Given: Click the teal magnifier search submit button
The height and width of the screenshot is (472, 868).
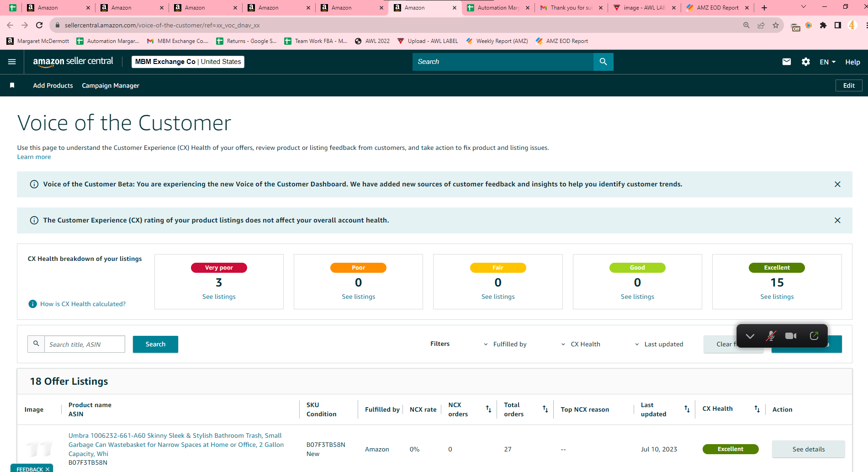Looking at the screenshot, I should click(603, 62).
